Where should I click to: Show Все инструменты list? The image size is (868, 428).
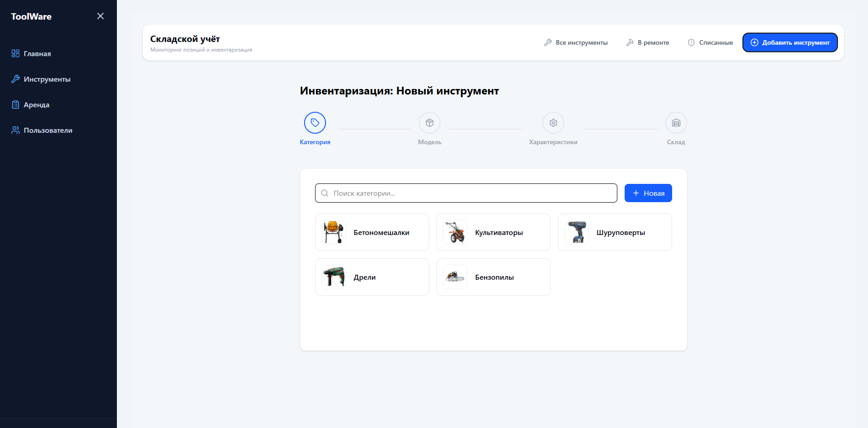click(576, 42)
